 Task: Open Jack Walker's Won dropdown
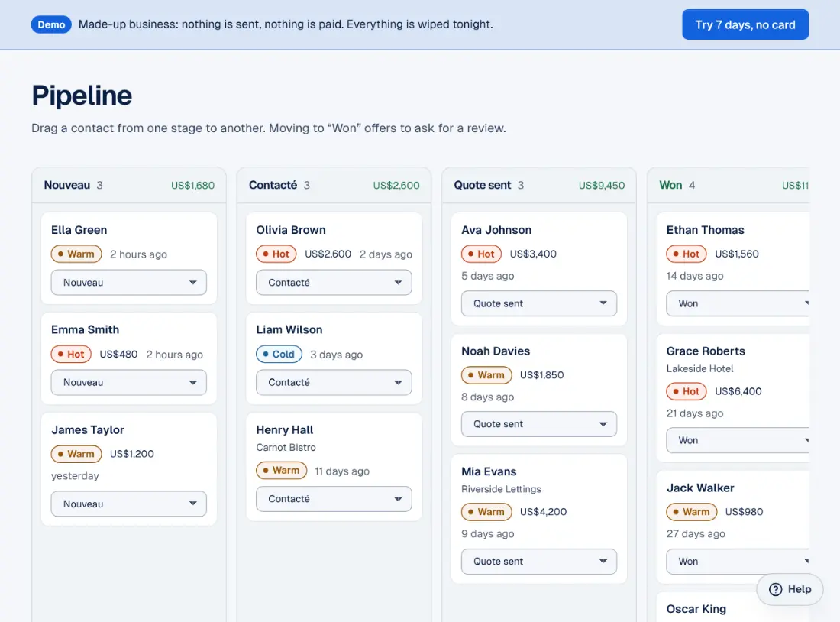[x=738, y=562]
